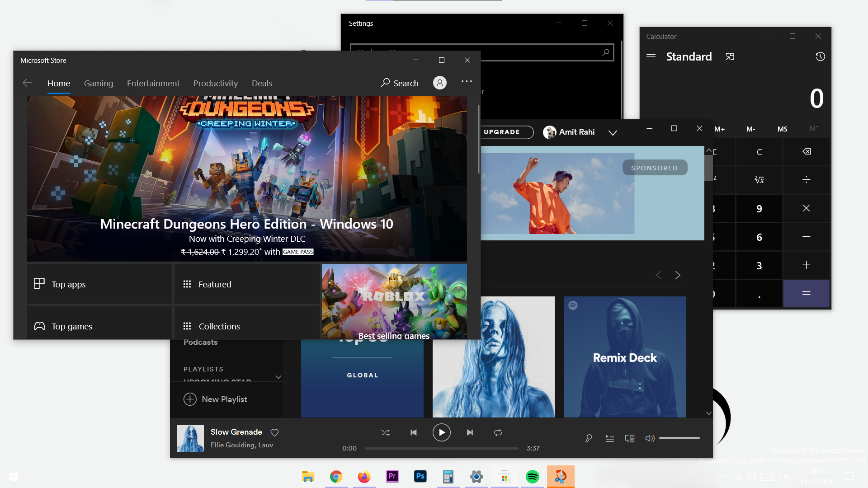
Task: Skip to previous track in Spotify
Action: 413,432
